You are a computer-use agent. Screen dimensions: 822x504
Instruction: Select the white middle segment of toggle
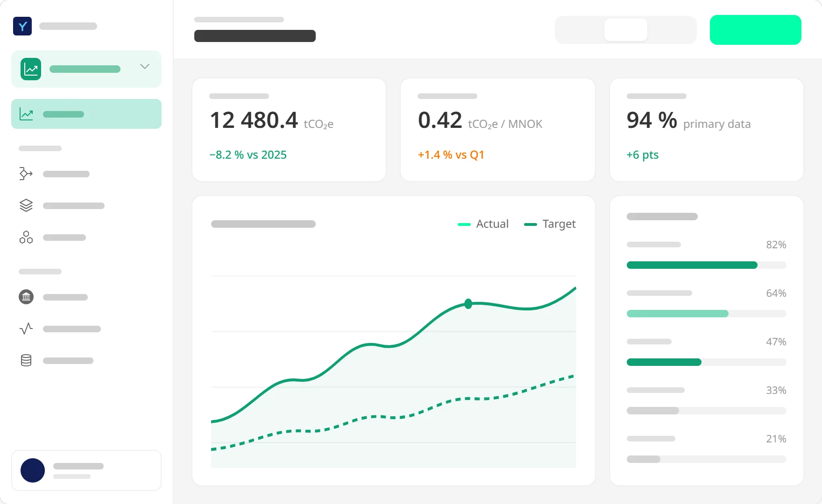click(x=626, y=30)
